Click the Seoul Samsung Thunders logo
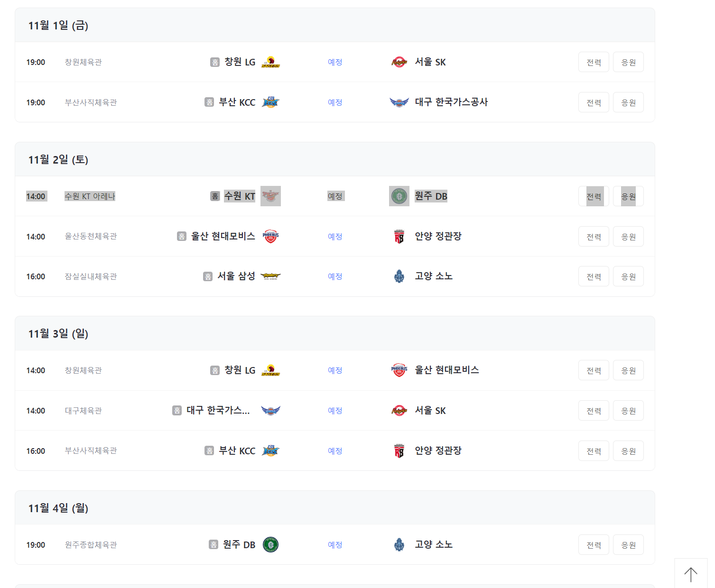Screen dimensions: 715x588 pyautogui.click(x=270, y=276)
